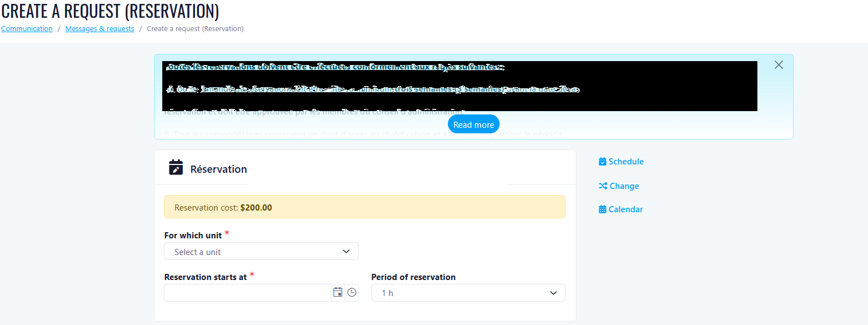Click the Reservation cost $200.00 text

223,207
